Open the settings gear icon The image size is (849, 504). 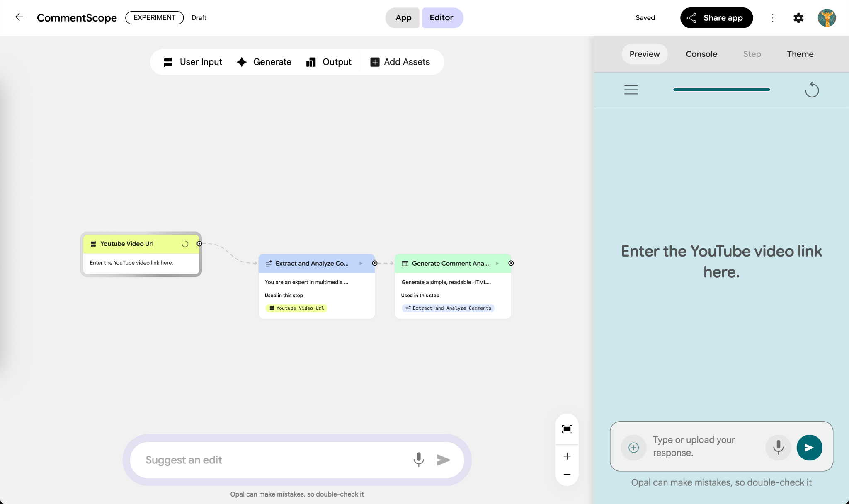[x=798, y=18]
